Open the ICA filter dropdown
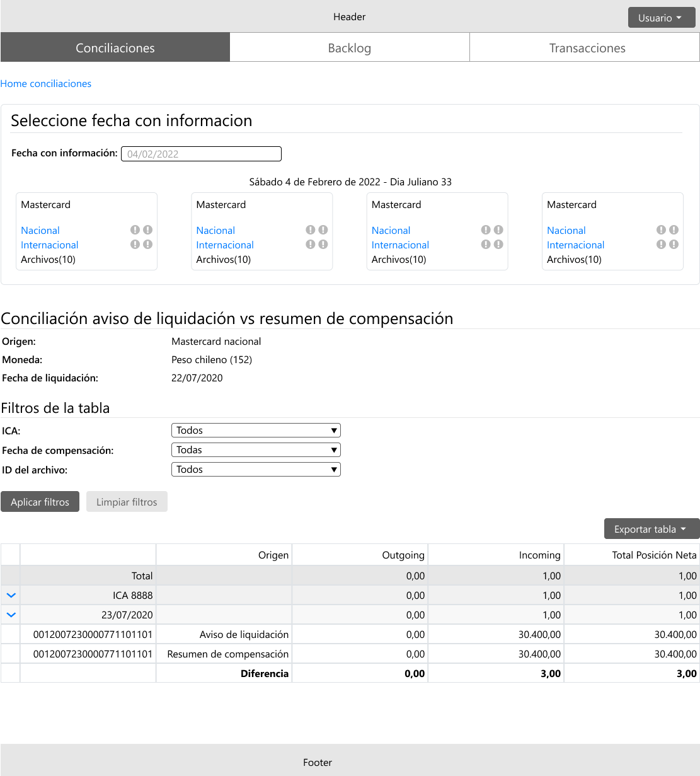This screenshot has height=776, width=700. coord(256,431)
